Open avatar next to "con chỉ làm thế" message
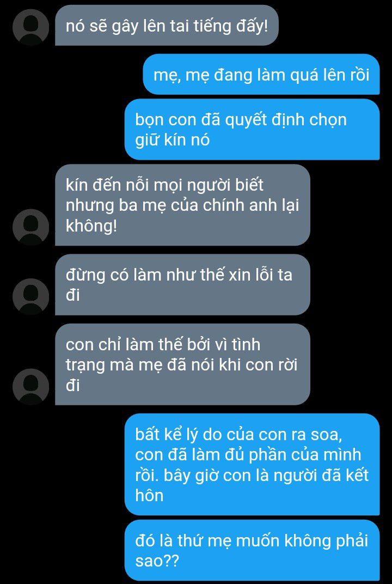The image size is (392, 584). (x=31, y=387)
